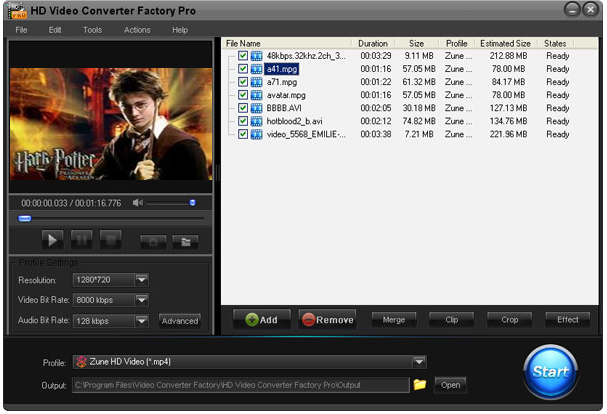Click the output path field
Screen dimensions: 607x414
(241, 385)
